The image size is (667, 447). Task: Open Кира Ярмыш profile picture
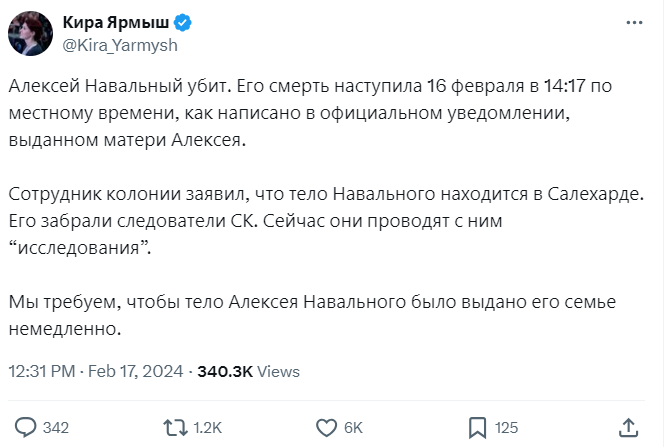tap(30, 34)
